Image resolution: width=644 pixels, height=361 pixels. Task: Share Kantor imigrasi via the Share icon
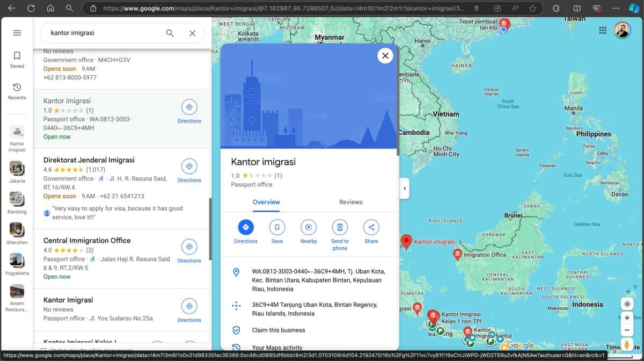tap(371, 227)
